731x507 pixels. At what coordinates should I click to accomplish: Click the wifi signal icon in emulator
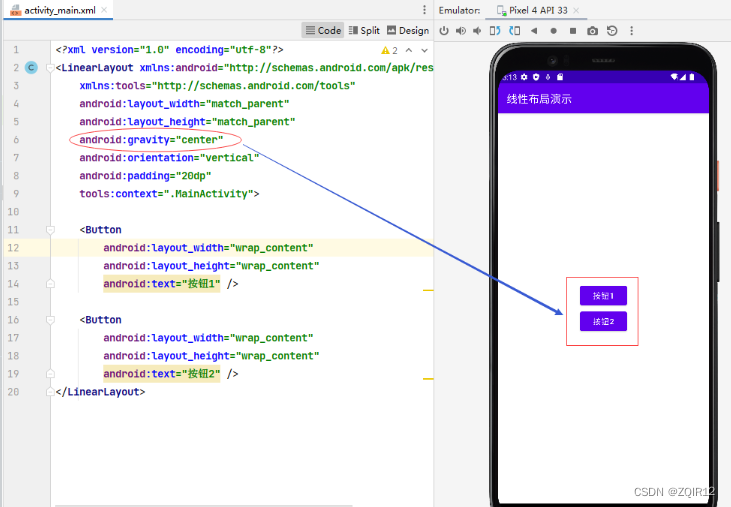674,77
